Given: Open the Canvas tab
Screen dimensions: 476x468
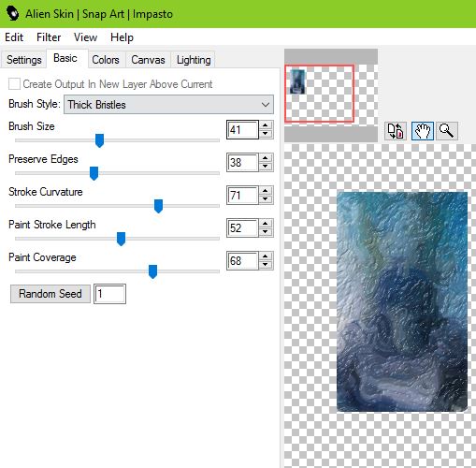Looking at the screenshot, I should (x=148, y=60).
